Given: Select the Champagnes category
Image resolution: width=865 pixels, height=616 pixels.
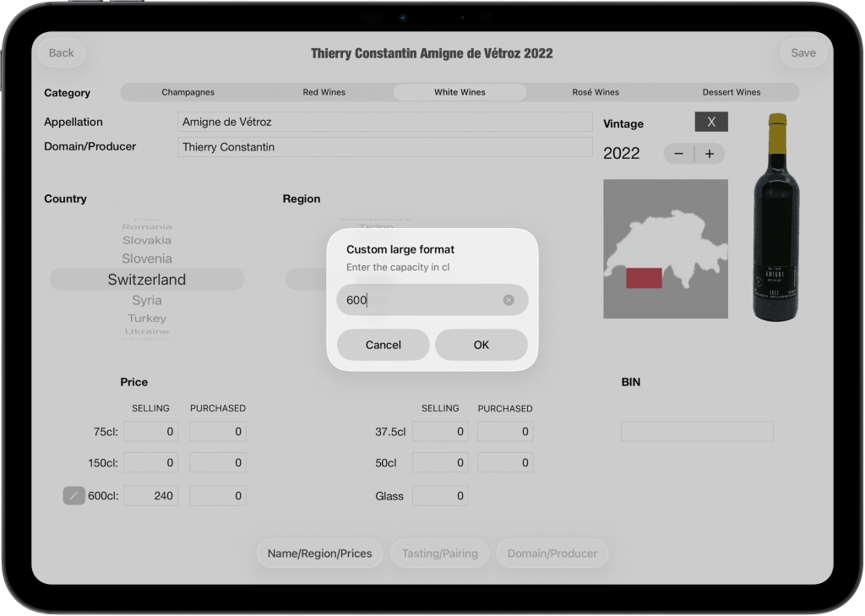Looking at the screenshot, I should [x=188, y=92].
